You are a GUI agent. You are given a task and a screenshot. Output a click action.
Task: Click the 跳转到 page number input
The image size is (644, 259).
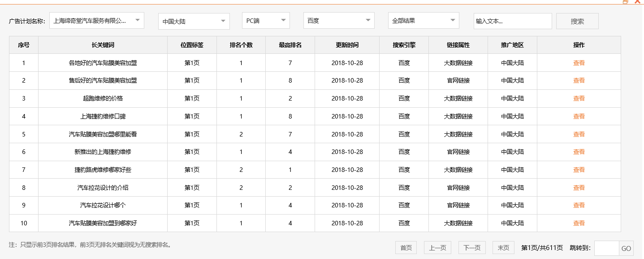click(x=608, y=248)
